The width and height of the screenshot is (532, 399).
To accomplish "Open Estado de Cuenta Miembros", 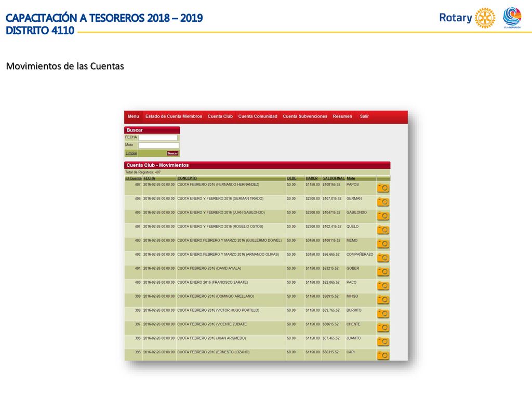I will [x=174, y=116].
